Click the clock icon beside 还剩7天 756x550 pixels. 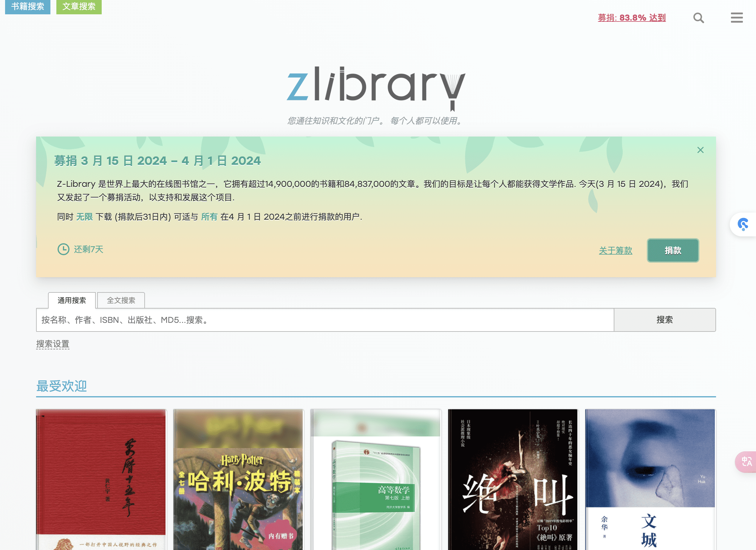point(63,249)
